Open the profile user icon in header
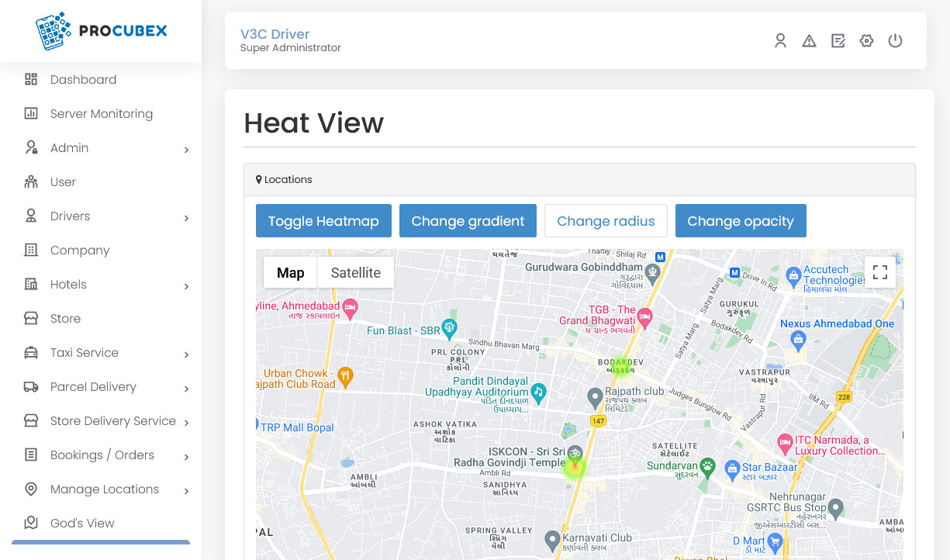Screen dimensions: 950x560 [x=781, y=41]
